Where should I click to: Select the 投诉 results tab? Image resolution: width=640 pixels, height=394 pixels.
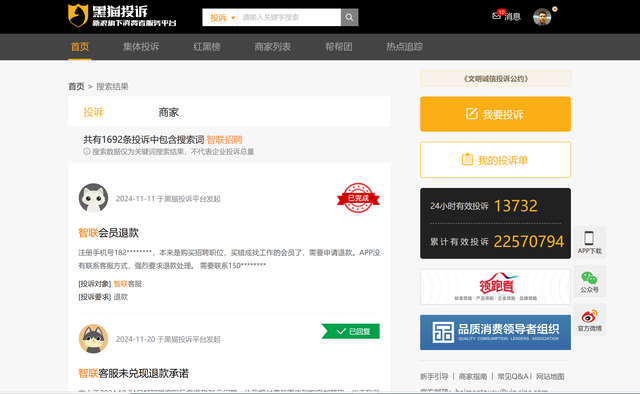click(93, 112)
